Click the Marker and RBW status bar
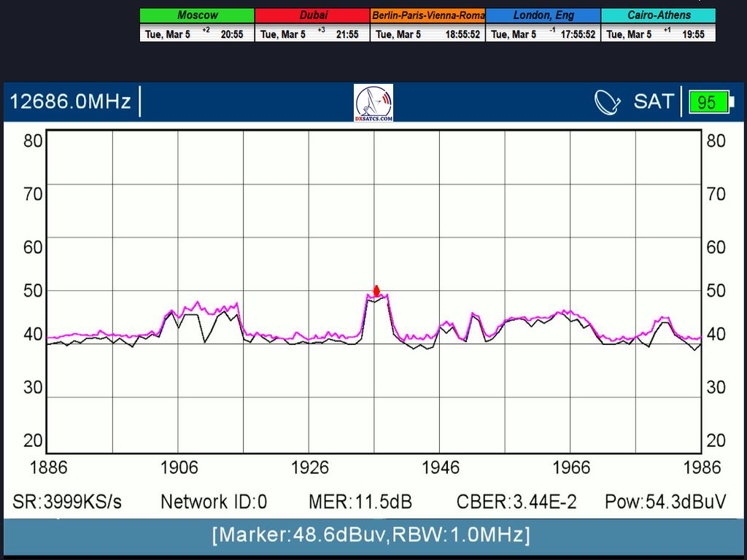 pos(371,535)
